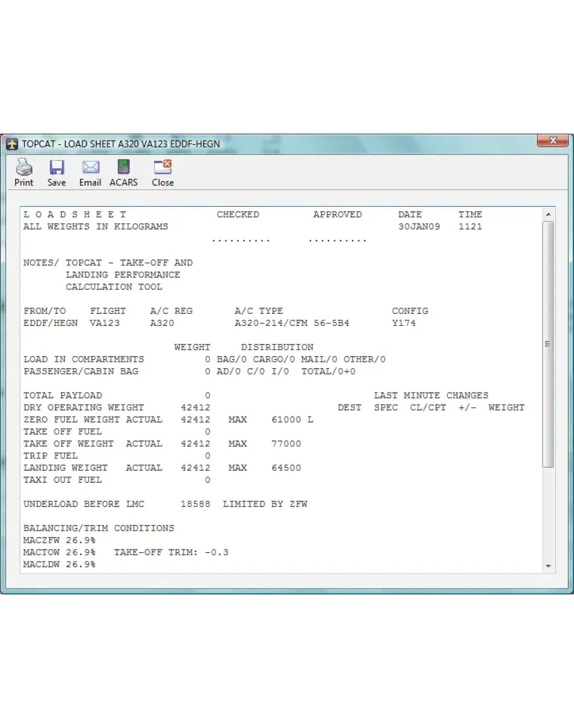This screenshot has height=728, width=574.
Task: Click the A320-214/CFM 56-5B4 aircraft type text
Action: pyautogui.click(x=291, y=323)
